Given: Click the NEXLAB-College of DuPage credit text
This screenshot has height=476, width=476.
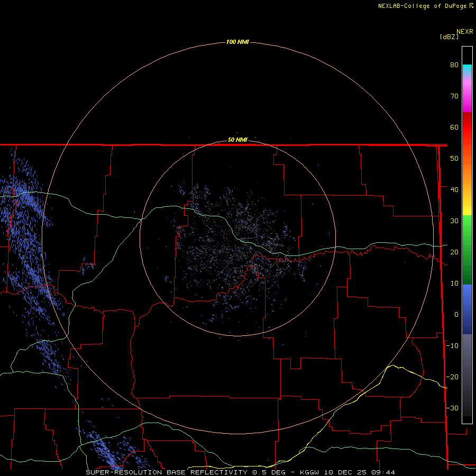Looking at the screenshot, I should point(422,6).
